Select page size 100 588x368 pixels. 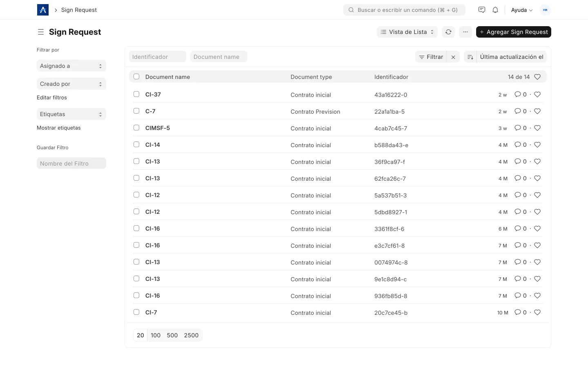click(x=156, y=335)
